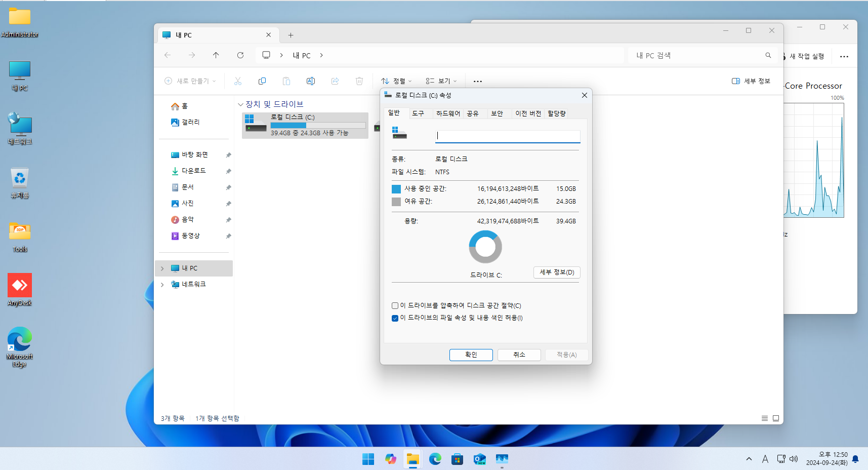Click the address bar chevron after 내 PC
Image resolution: width=868 pixels, height=470 pixels.
[x=321, y=55]
